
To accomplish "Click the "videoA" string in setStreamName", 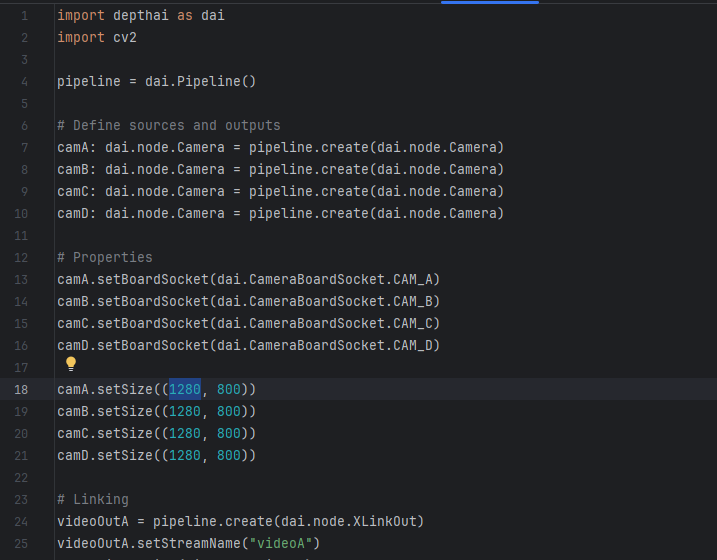I will click(x=284, y=543).
